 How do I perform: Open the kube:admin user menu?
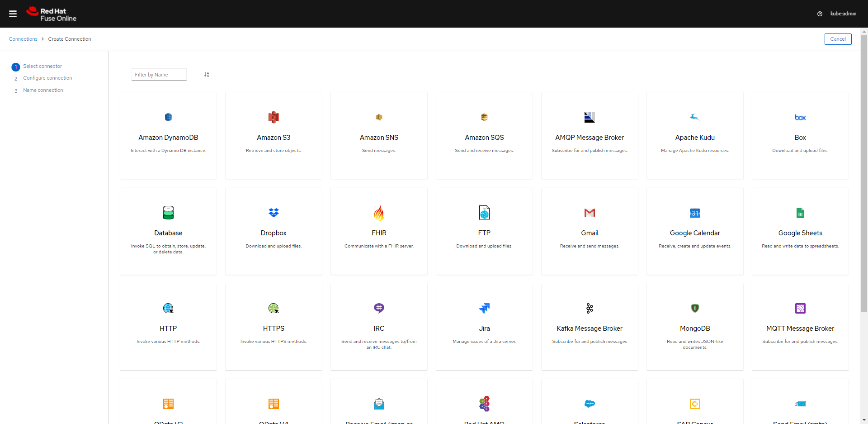click(843, 14)
